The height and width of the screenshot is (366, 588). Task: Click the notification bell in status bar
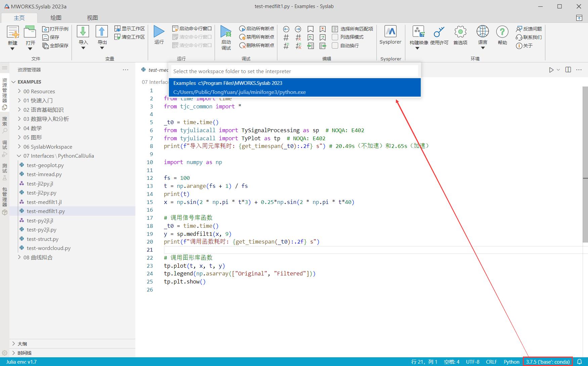pyautogui.click(x=580, y=362)
